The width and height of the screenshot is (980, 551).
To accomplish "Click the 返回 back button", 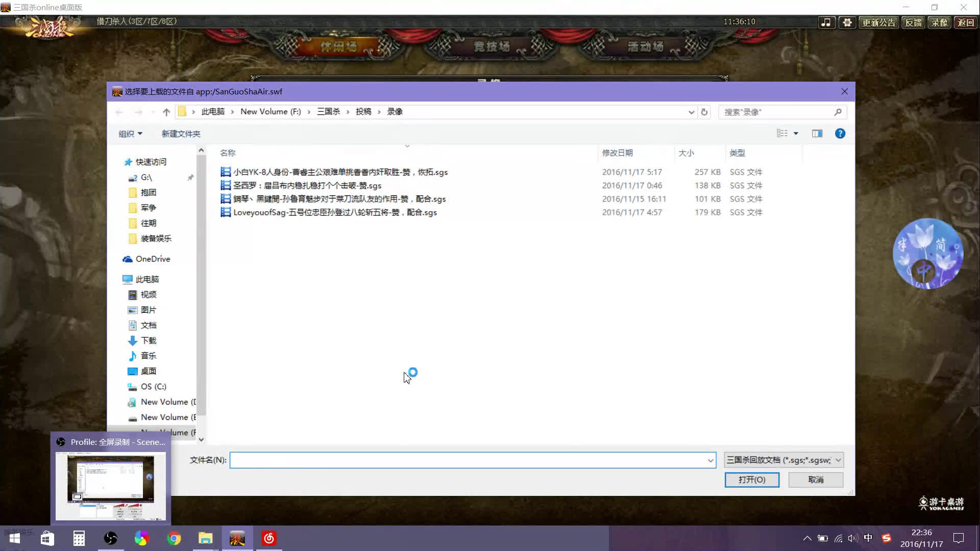I will tap(965, 22).
